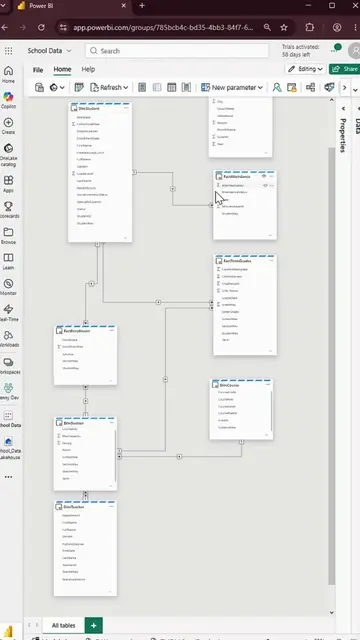Open School Data workspace dropdown
Screen dimensions: 360x640
[x=49, y=51]
